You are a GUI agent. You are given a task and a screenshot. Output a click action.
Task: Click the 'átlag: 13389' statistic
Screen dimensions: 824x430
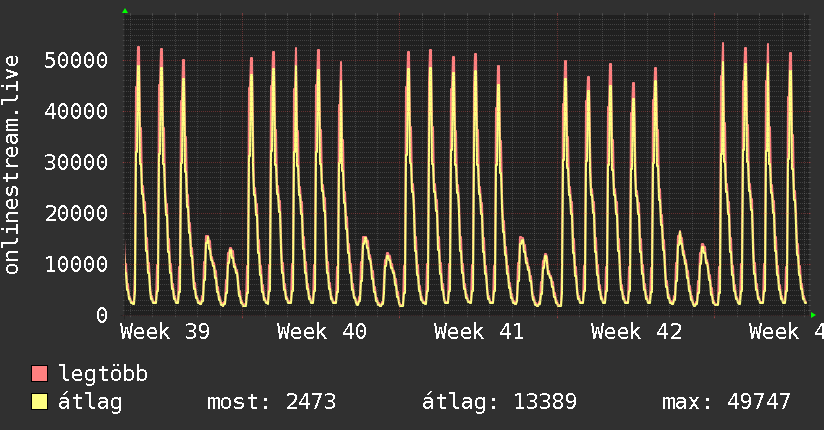click(x=499, y=402)
